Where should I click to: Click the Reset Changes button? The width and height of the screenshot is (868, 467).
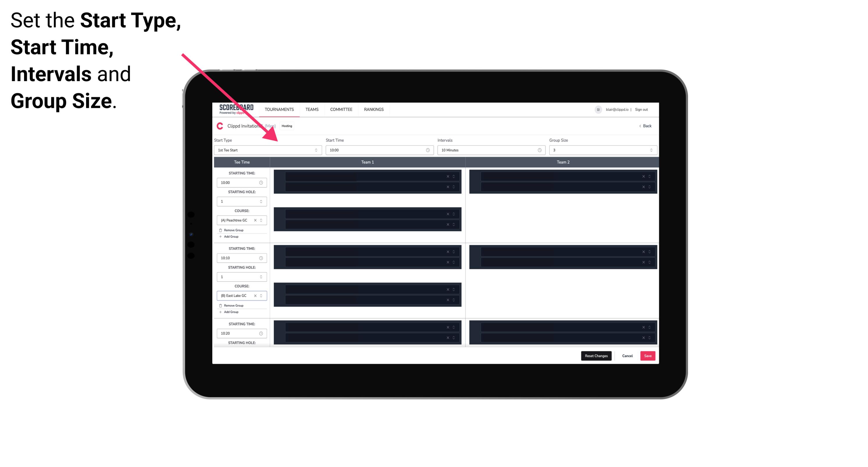tap(596, 355)
